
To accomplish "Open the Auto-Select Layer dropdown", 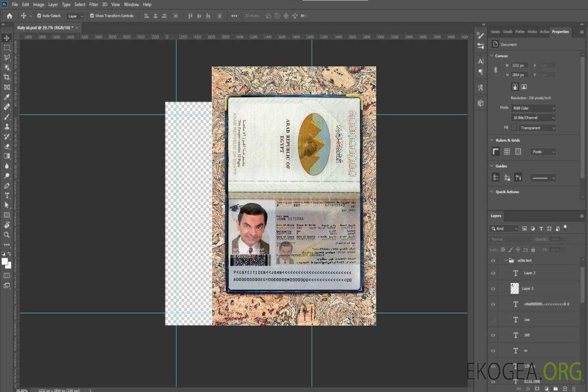I will click(75, 16).
